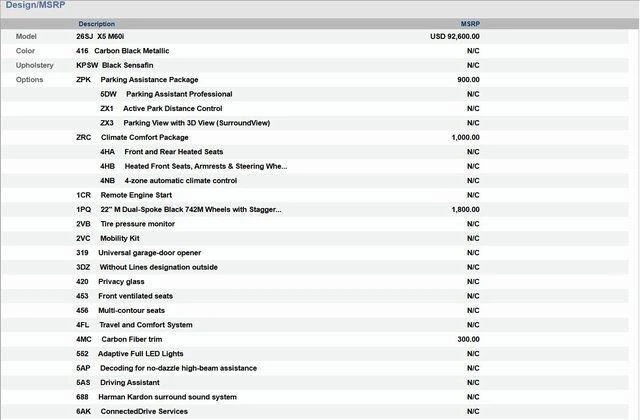Click the ZRC Climate Comfort Package row
The height and width of the screenshot is (420, 640).
144,137
